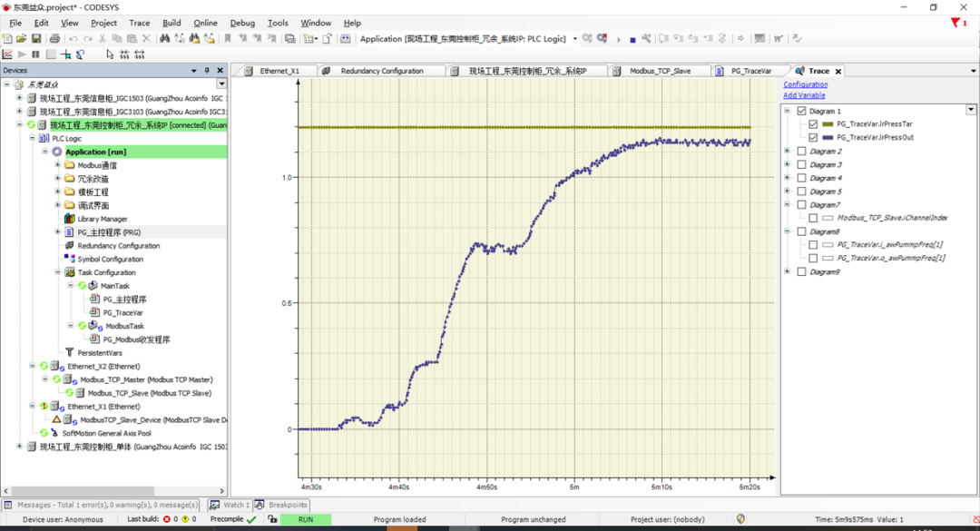Click the Add Variable link
The height and width of the screenshot is (531, 980).
804,95
